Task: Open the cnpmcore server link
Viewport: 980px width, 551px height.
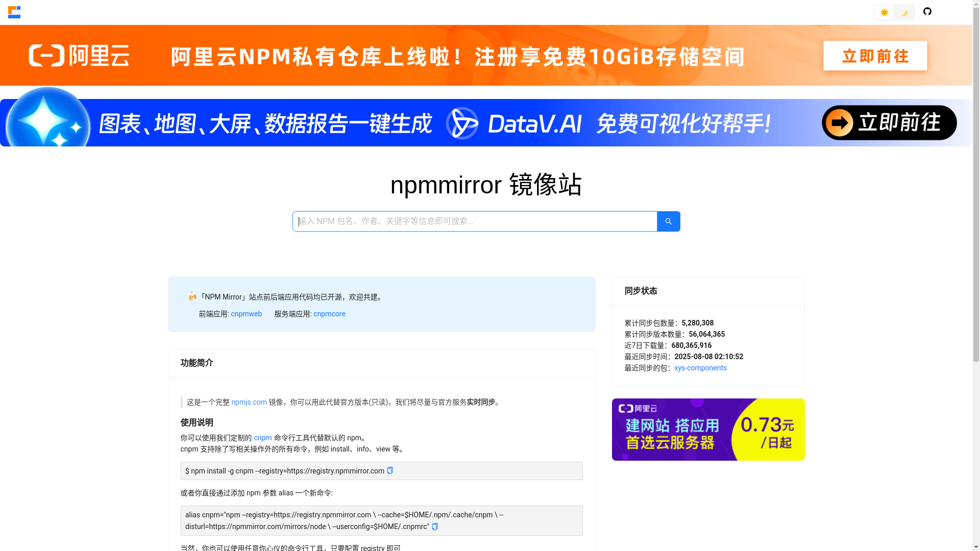Action: [329, 314]
